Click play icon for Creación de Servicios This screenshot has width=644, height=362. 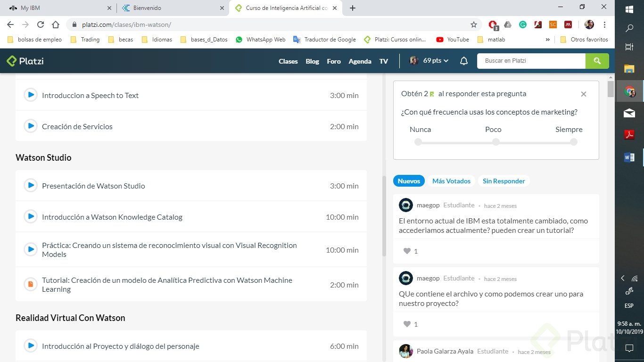click(31, 126)
